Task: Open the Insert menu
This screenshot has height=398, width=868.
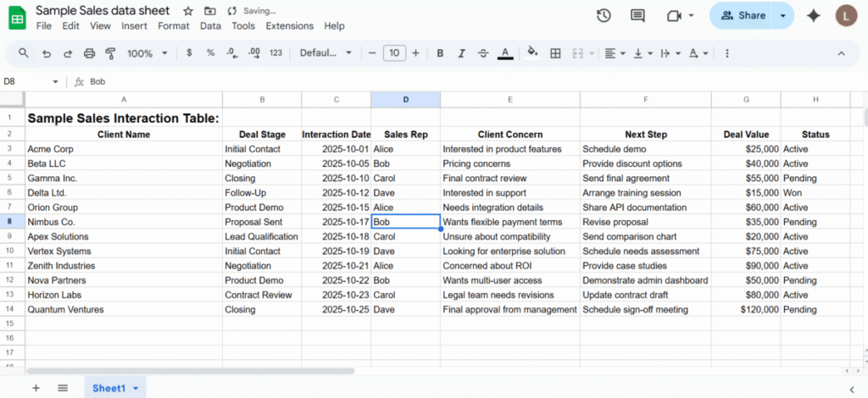Action: [x=134, y=26]
